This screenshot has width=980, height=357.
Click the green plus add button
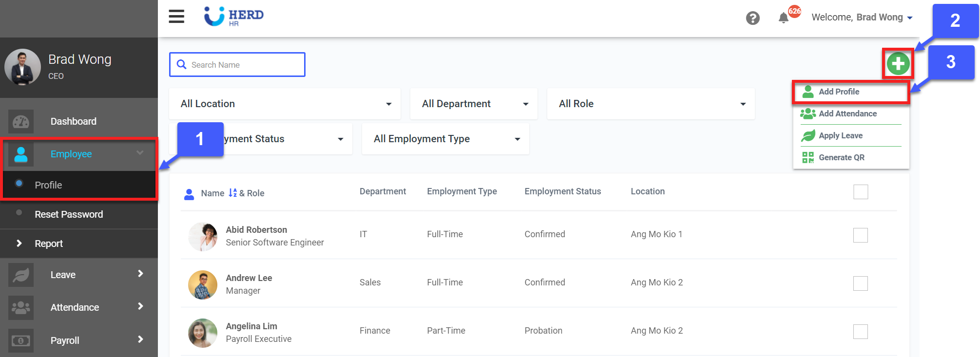tap(898, 64)
